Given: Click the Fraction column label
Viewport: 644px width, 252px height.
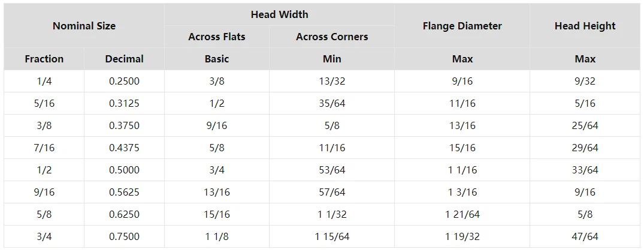Looking at the screenshot, I should 44,59.
